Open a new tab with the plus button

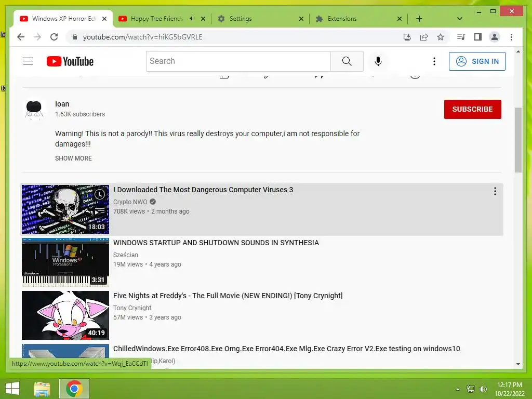point(419,19)
